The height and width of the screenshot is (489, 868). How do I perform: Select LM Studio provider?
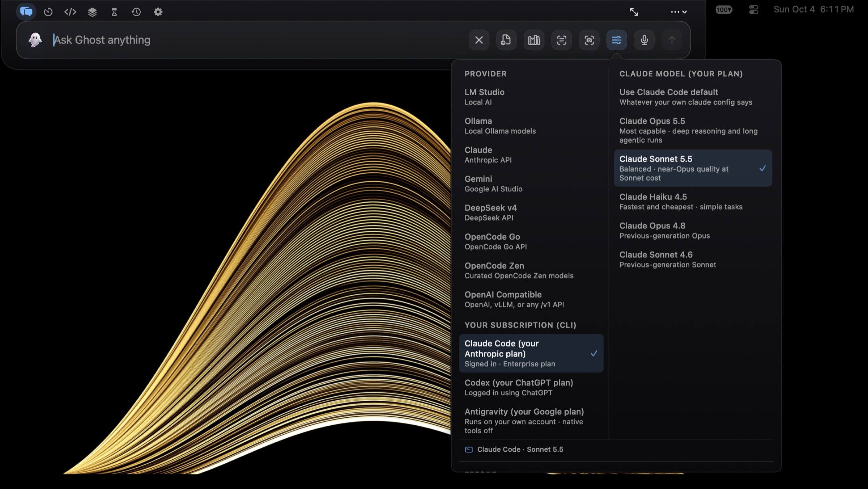click(531, 97)
